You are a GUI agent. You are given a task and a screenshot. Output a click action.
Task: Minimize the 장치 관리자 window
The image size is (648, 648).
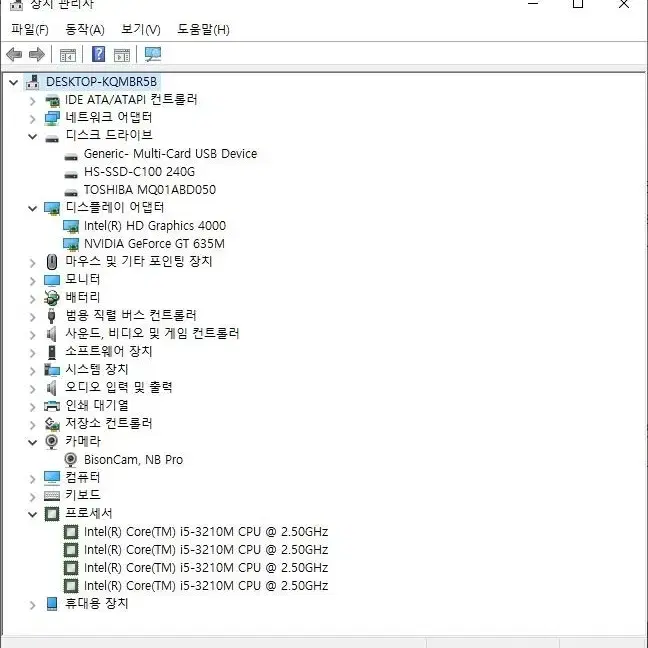click(533, 4)
